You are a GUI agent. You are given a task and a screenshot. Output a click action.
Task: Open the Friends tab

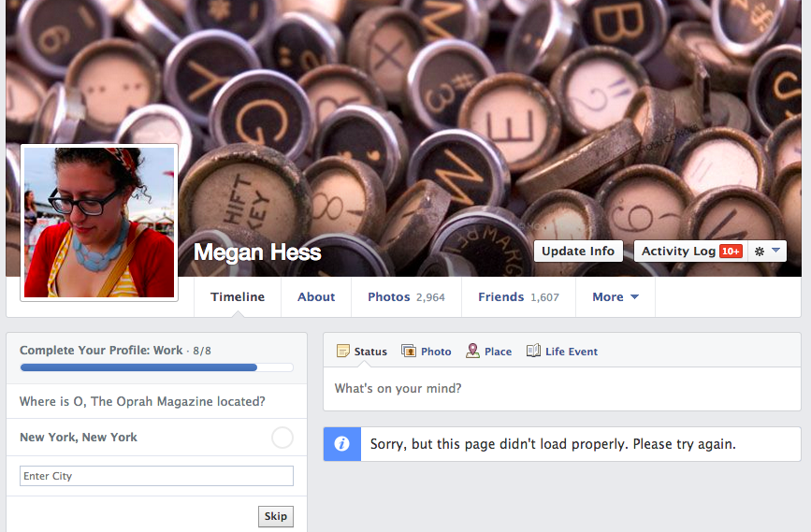(518, 297)
